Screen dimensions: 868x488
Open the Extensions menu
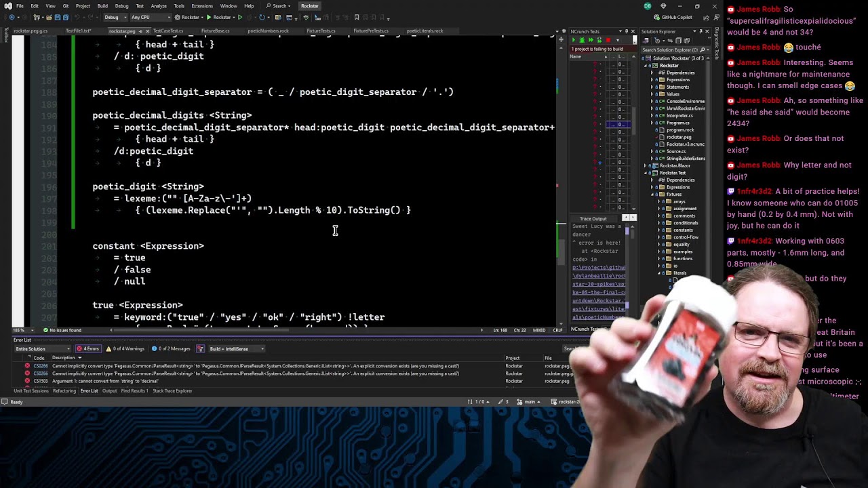coord(202,6)
